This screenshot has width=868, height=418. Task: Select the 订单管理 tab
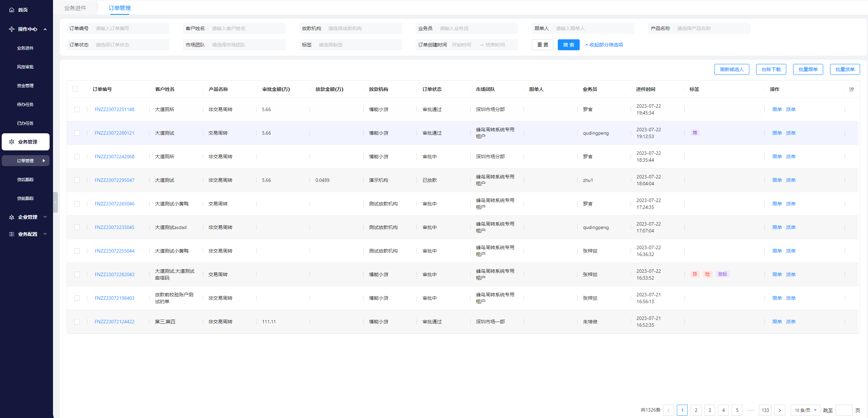click(x=120, y=8)
